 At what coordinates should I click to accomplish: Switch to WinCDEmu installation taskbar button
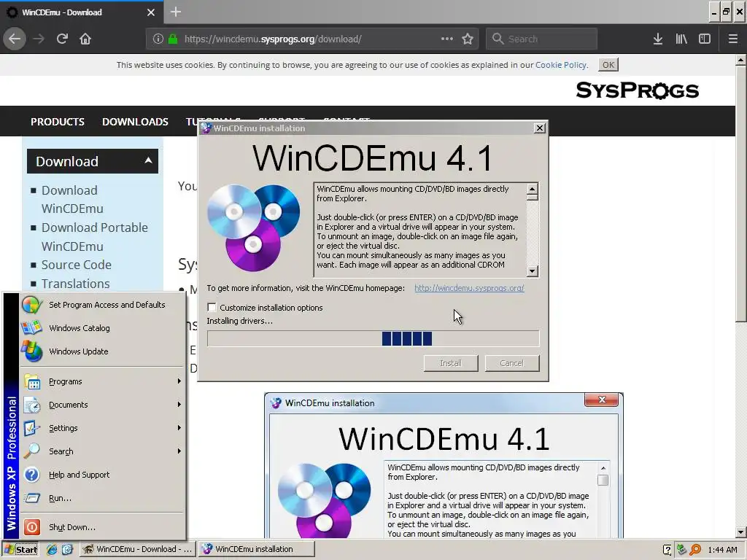256,549
